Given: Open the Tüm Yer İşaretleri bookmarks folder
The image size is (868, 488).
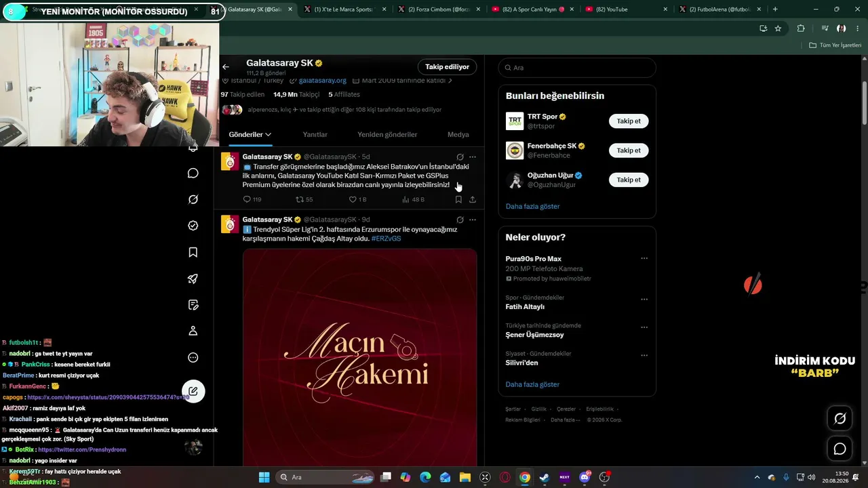Looking at the screenshot, I should [835, 45].
